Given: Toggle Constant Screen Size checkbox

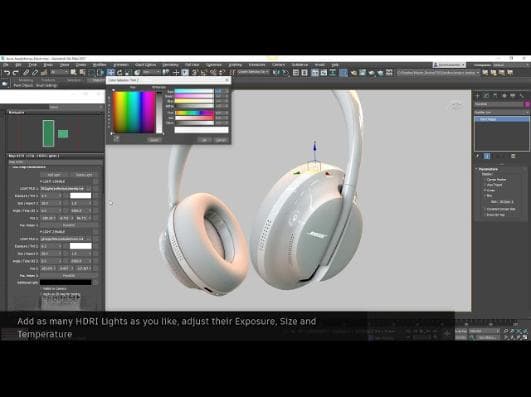Looking at the screenshot, I should click(485, 209).
